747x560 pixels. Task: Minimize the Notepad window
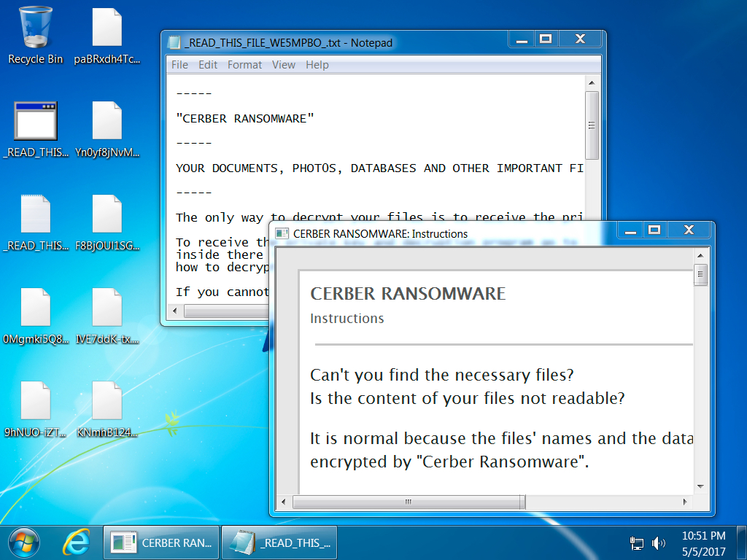pyautogui.click(x=522, y=39)
